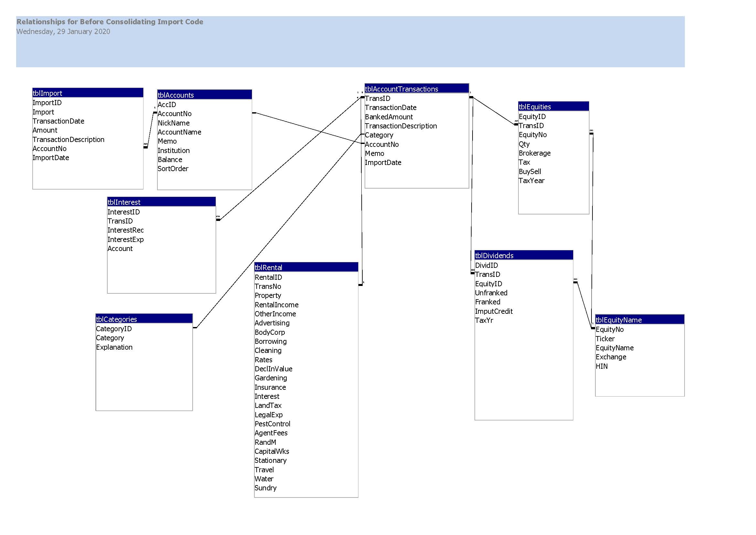Screen dimensions: 756x535
Task: Select the Brokerage field in tblEquities
Action: click(534, 153)
